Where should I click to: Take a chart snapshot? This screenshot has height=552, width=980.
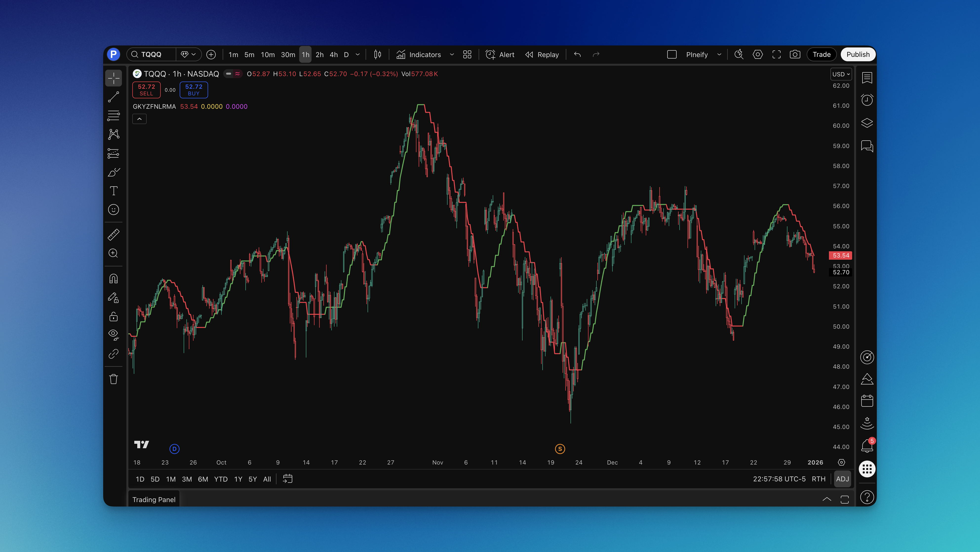(795, 54)
